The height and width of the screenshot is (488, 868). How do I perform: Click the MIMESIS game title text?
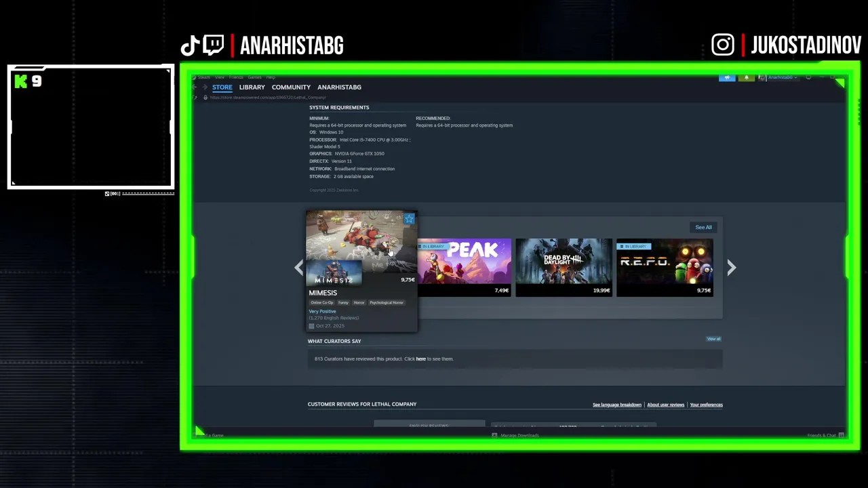point(323,293)
